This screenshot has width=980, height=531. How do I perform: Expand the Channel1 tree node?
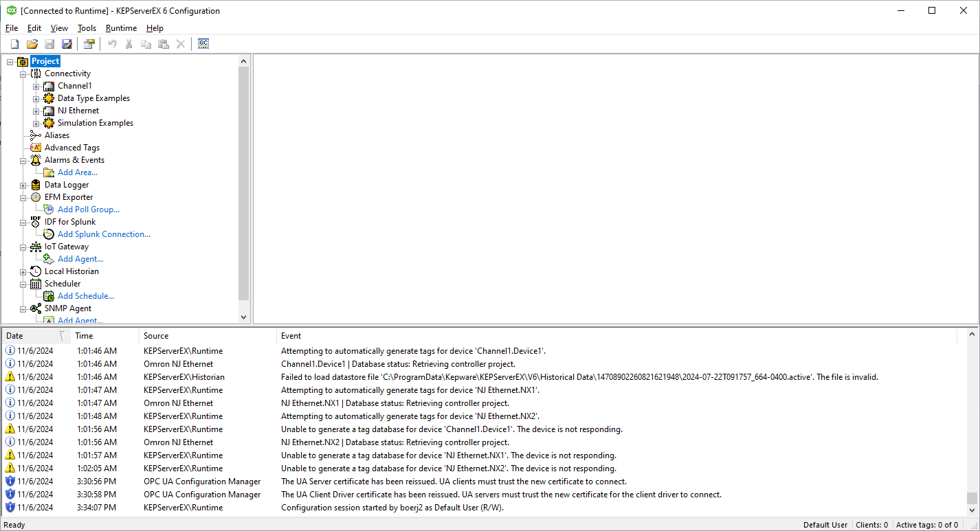36,87
